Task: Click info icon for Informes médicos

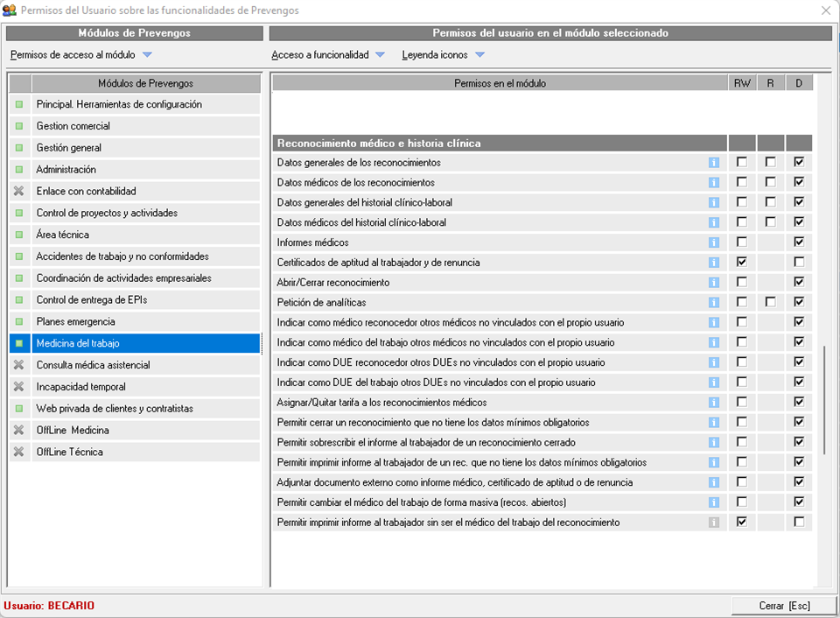Action: 714,242
